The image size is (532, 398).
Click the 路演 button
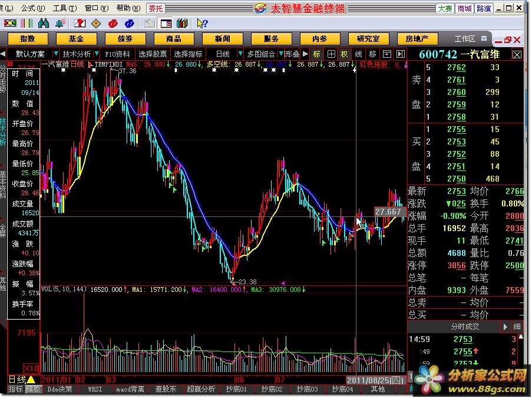click(x=484, y=8)
